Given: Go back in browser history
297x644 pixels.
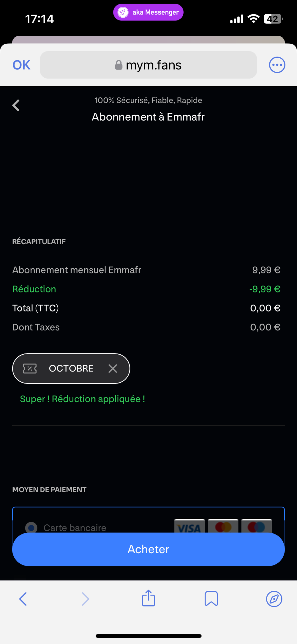Looking at the screenshot, I should tap(23, 599).
